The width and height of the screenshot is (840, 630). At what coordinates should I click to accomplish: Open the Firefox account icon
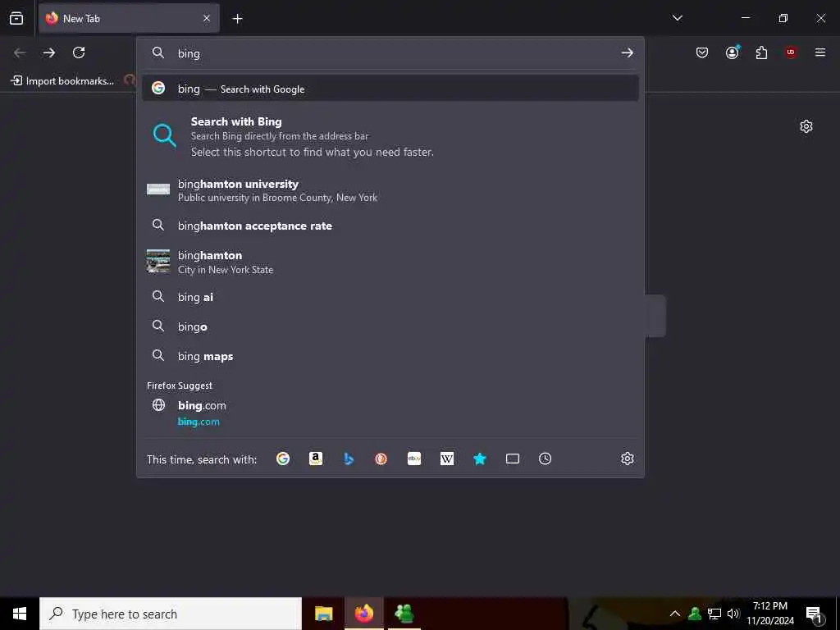[x=732, y=52]
